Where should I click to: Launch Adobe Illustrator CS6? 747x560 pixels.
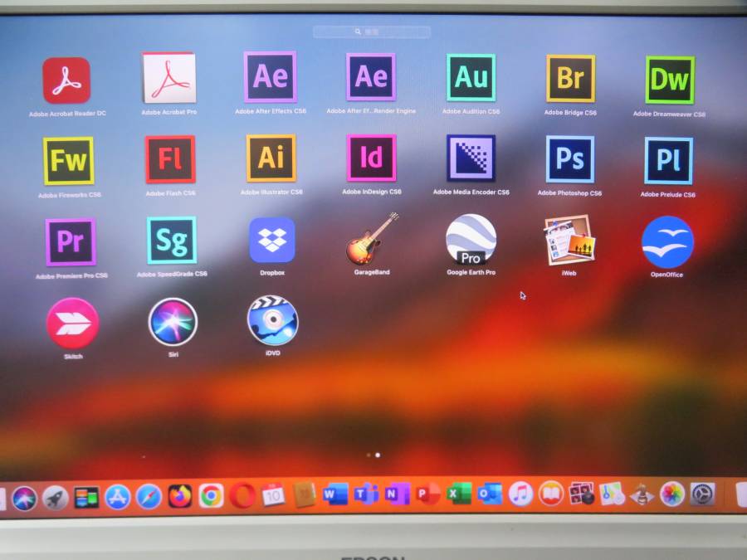point(271,158)
